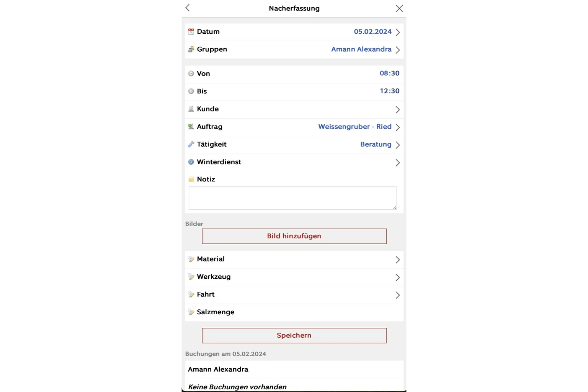The height and width of the screenshot is (392, 588).
Task: Click the Beratung activity value
Action: click(376, 144)
